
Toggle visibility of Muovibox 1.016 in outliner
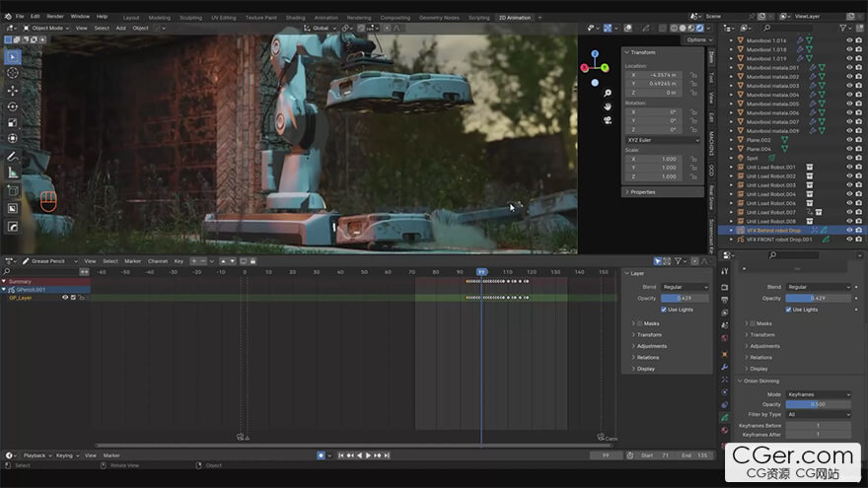pos(849,40)
